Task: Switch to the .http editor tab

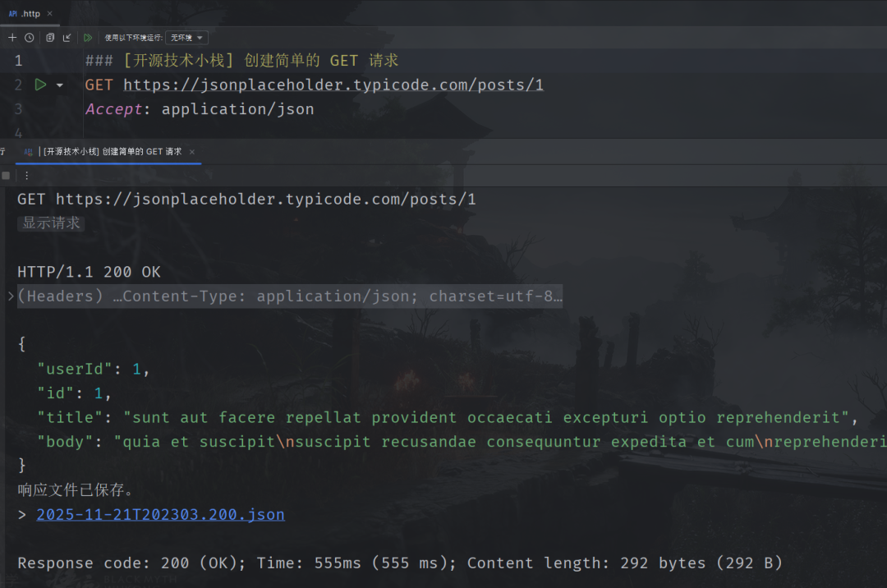Action: pos(30,14)
